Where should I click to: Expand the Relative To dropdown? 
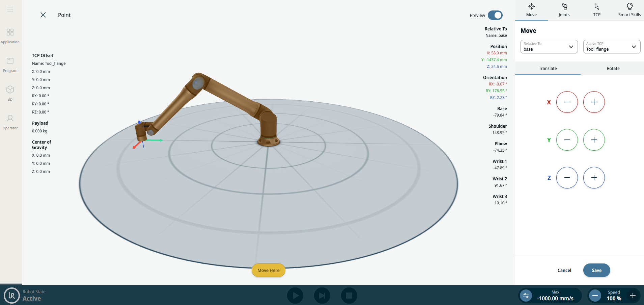pos(549,47)
